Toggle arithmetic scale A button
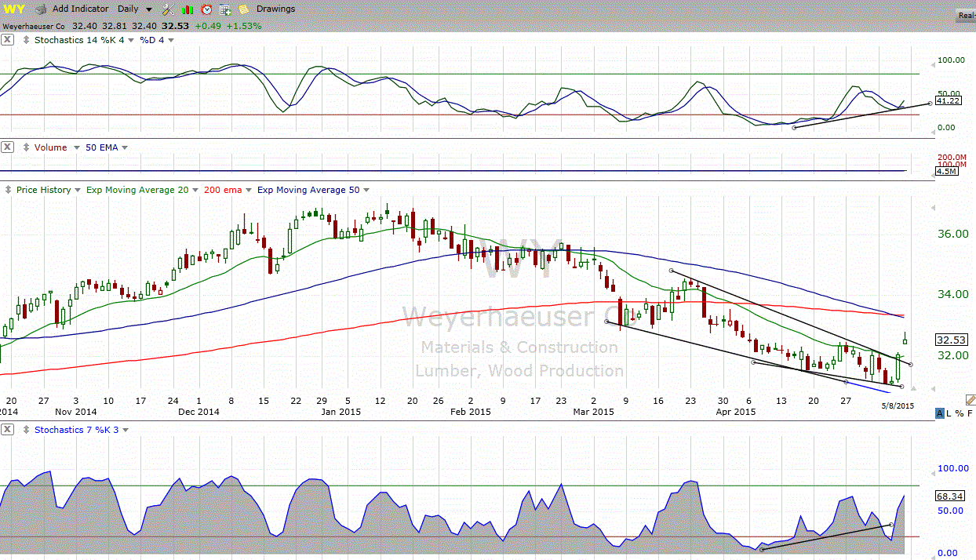The width and height of the screenshot is (976, 560). [x=940, y=413]
